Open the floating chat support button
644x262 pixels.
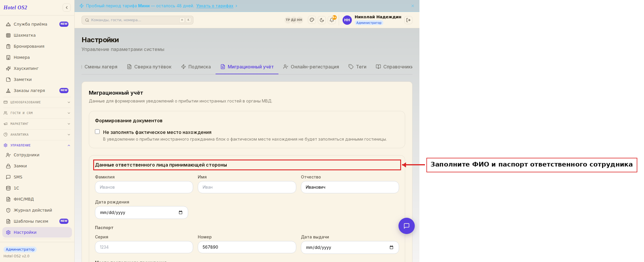pos(407,226)
